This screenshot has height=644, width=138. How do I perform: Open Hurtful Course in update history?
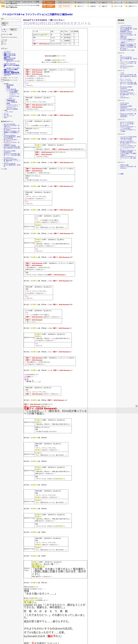point(124,103)
